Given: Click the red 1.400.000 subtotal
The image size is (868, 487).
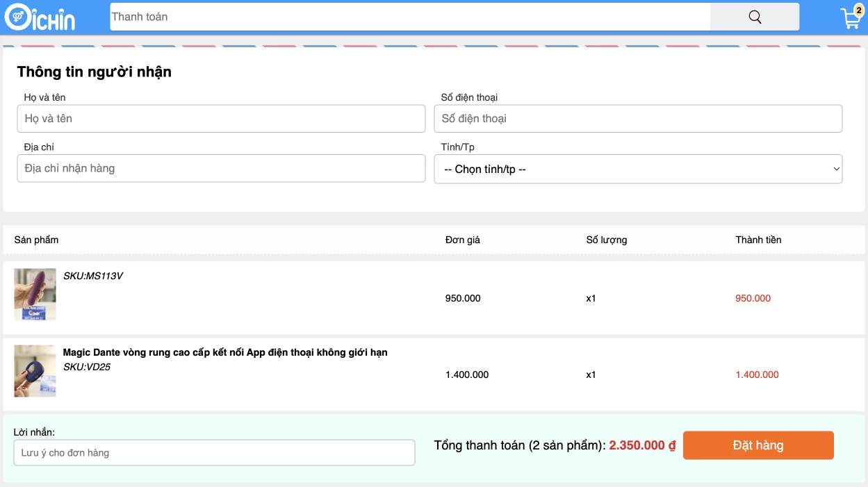Looking at the screenshot, I should point(757,374).
